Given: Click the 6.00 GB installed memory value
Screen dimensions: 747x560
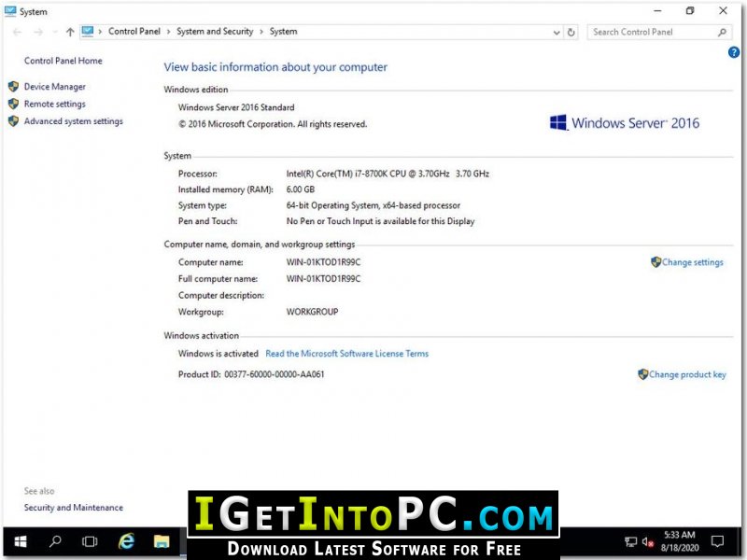Looking at the screenshot, I should [300, 189].
